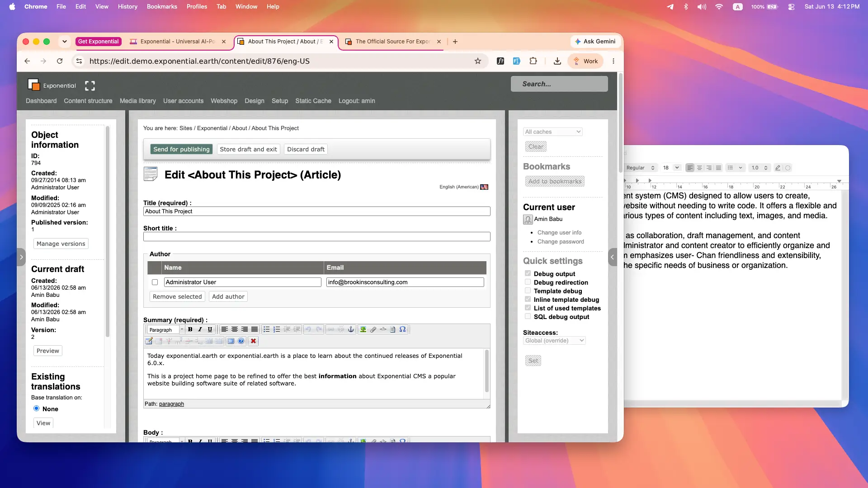This screenshot has width=868, height=488.
Task: Insert numbered list in Summary editor
Action: tap(277, 329)
